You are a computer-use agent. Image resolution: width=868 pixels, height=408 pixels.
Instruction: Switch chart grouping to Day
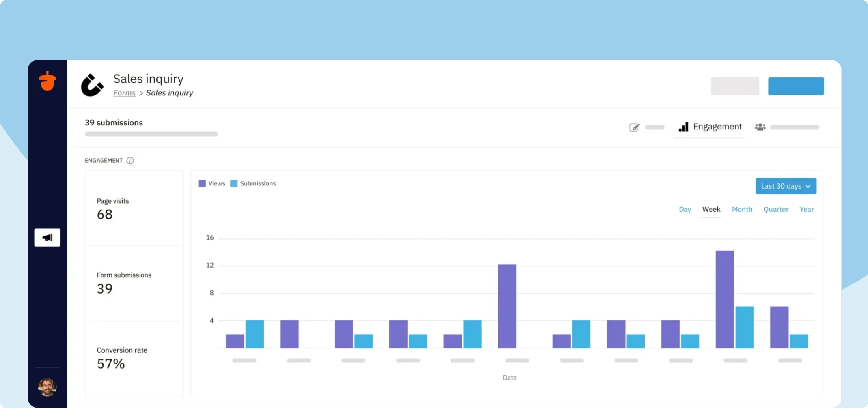(x=685, y=210)
